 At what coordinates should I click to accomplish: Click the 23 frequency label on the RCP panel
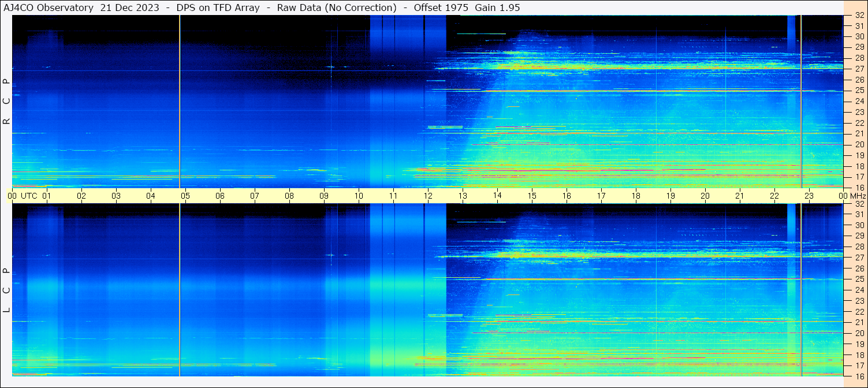coord(859,112)
